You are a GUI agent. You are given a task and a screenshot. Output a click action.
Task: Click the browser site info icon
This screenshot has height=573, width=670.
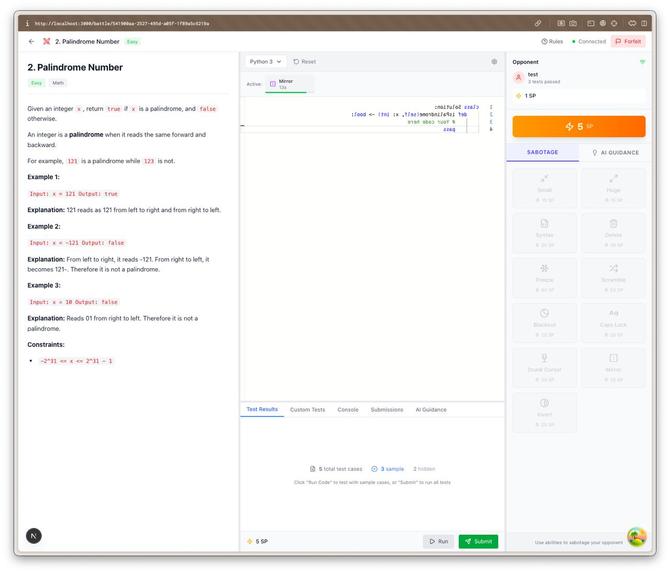(27, 24)
